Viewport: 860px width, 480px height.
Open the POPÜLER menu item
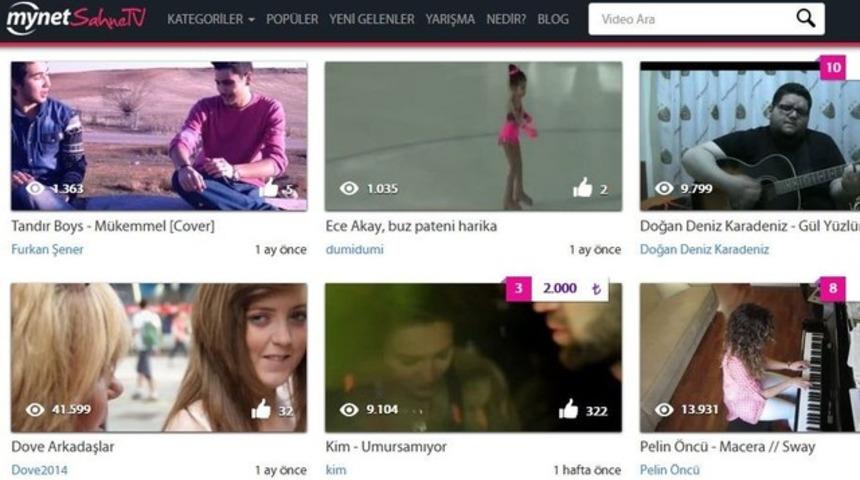(x=292, y=19)
